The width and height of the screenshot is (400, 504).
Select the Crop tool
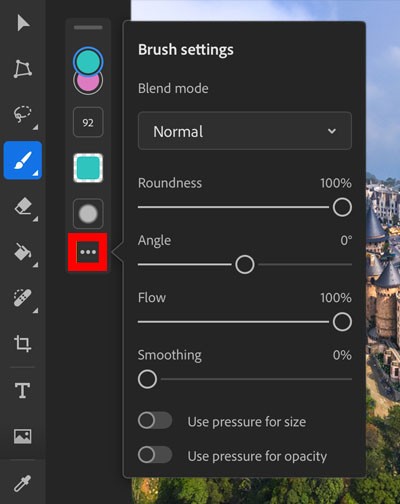click(23, 343)
